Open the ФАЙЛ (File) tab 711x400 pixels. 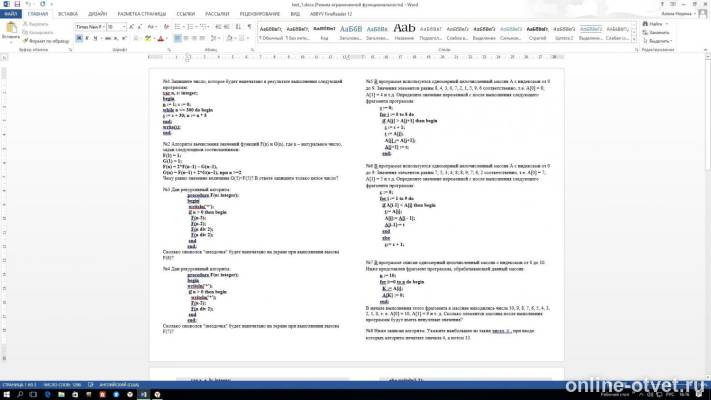[10, 14]
